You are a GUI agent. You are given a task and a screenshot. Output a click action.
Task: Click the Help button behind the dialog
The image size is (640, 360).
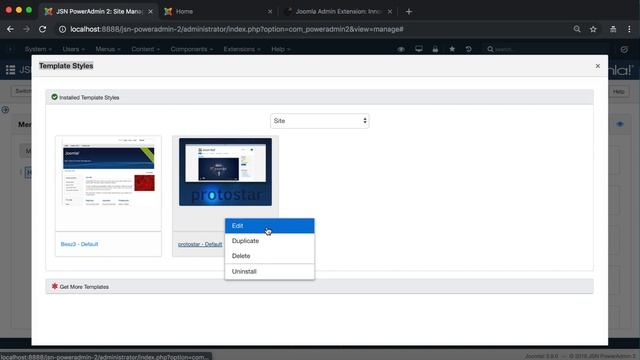pyautogui.click(x=619, y=91)
